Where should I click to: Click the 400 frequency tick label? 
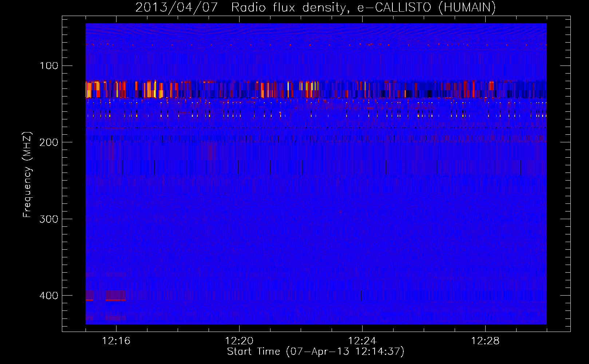pos(49,295)
